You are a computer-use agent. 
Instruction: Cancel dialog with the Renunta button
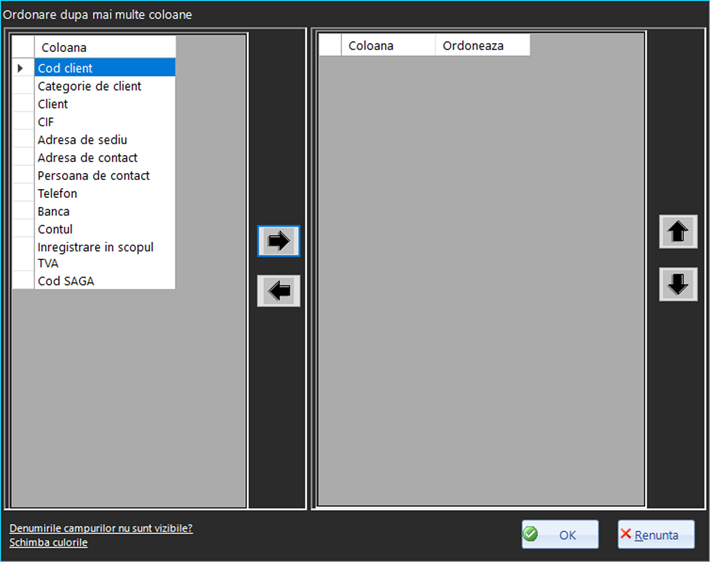655,535
